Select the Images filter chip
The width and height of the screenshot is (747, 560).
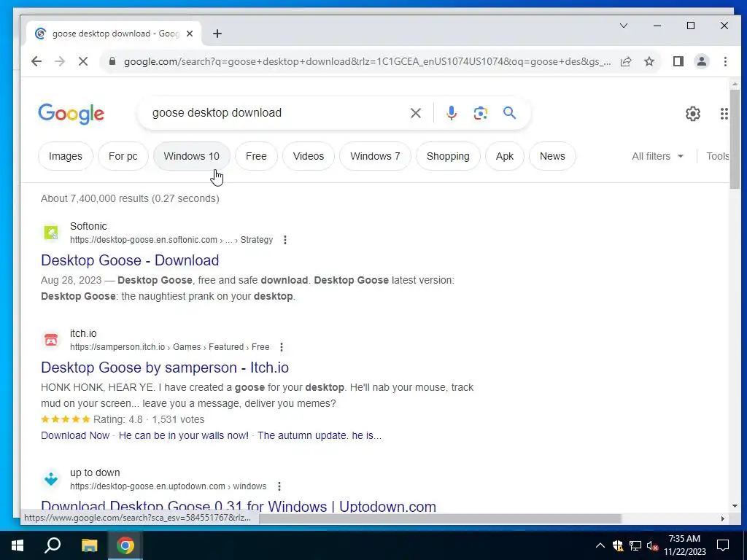[x=65, y=156]
